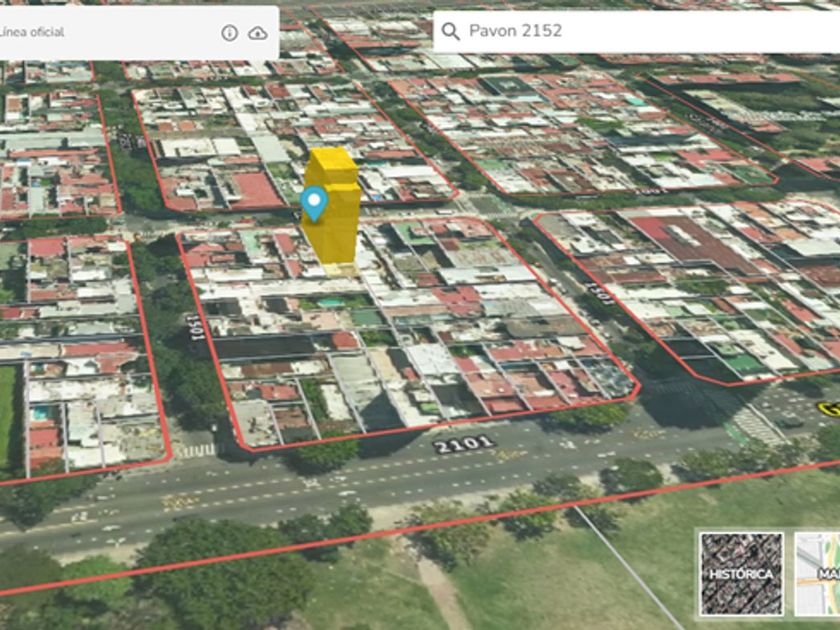This screenshot has height=630, width=840.
Task: Click the cloud download icon
Action: 258,33
